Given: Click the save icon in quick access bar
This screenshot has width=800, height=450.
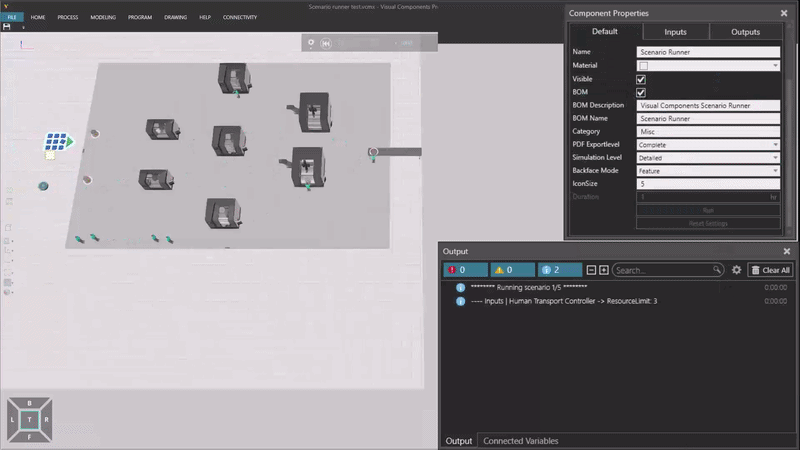Looking at the screenshot, I should click(7, 27).
